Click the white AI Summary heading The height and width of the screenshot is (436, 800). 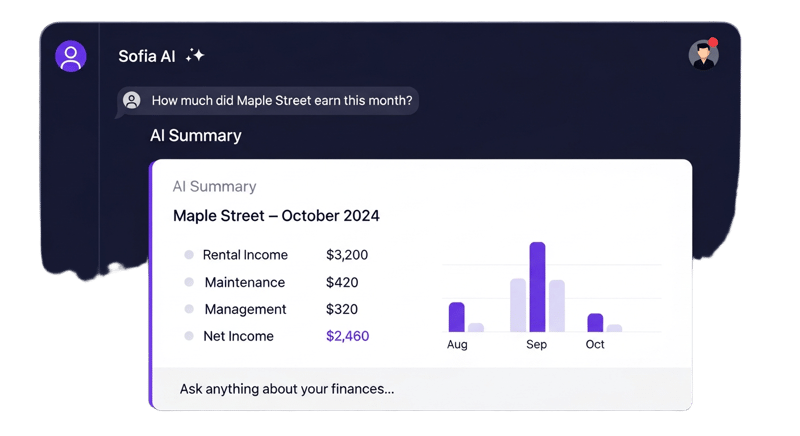196,136
